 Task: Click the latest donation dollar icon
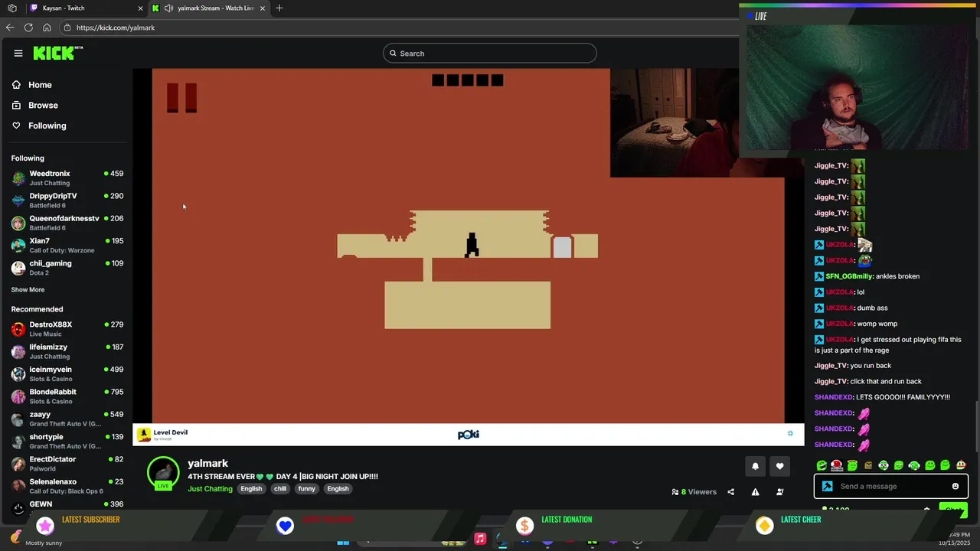pos(524,525)
